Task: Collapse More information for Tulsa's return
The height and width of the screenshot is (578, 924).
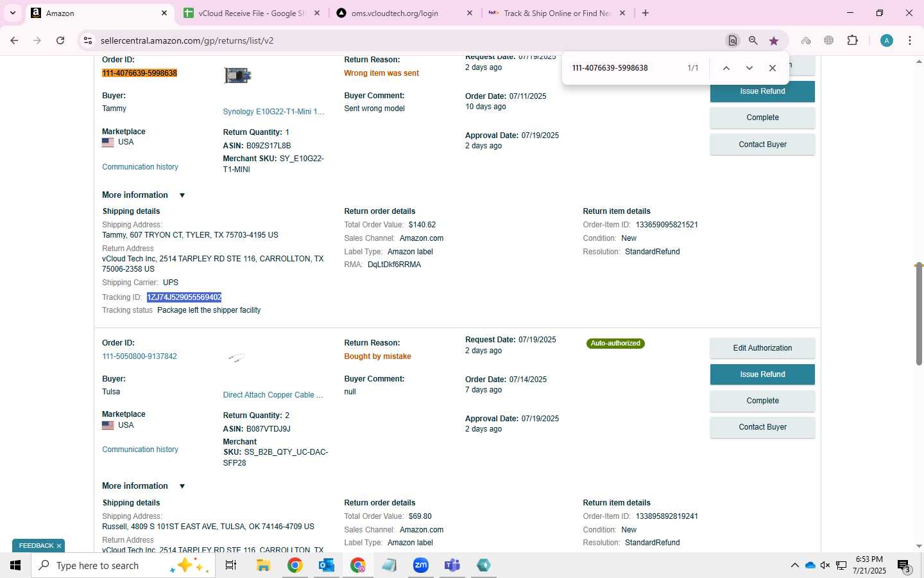Action: [144, 486]
